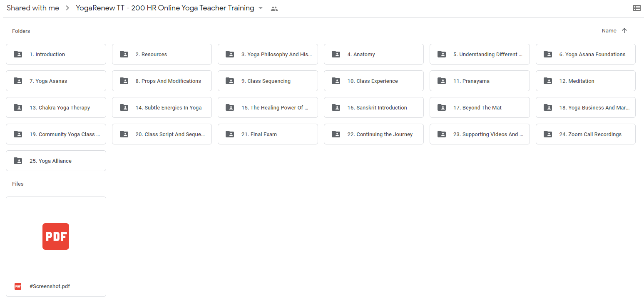Select the '1. Introduction' folder name
Image resolution: width=644 pixels, height=301 pixels.
tap(47, 55)
